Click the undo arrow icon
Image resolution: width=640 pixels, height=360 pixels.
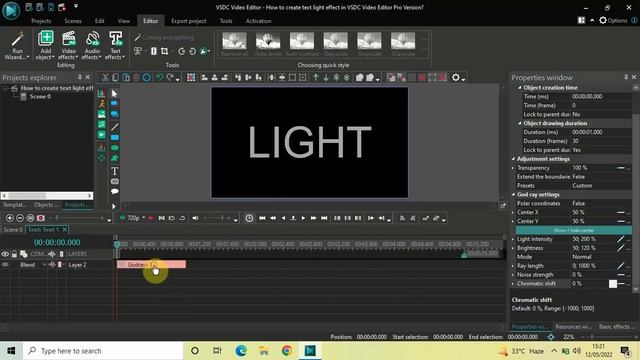tap(160, 78)
